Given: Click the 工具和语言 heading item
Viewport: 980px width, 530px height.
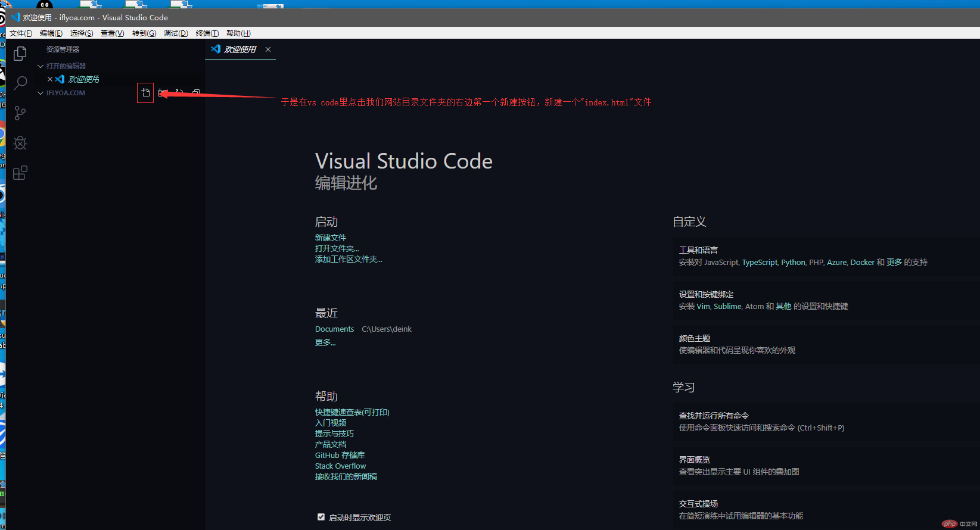Looking at the screenshot, I should (698, 250).
